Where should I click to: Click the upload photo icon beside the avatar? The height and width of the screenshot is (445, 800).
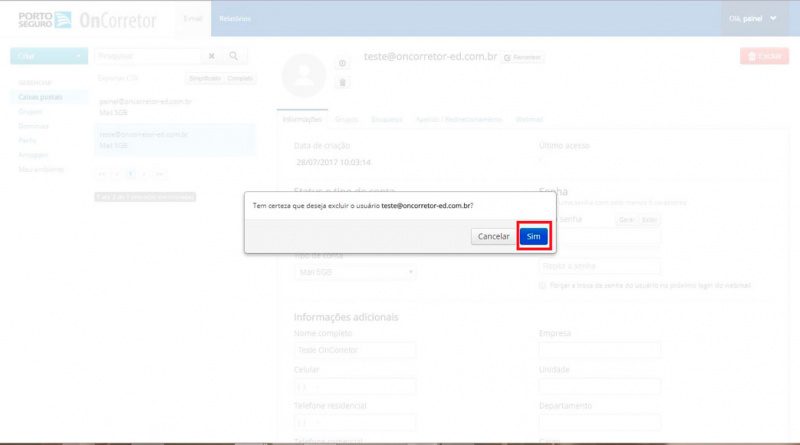tap(342, 63)
